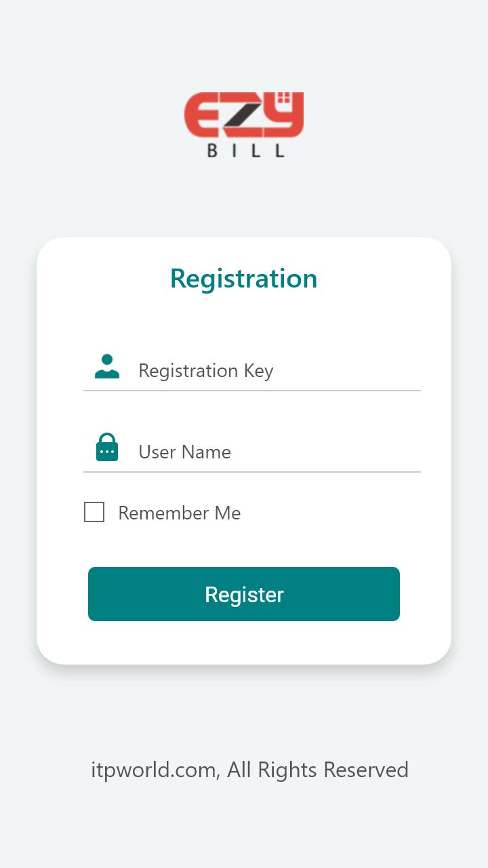Viewport: 488px width, 868px height.
Task: Click the Registration heading
Action: click(244, 279)
